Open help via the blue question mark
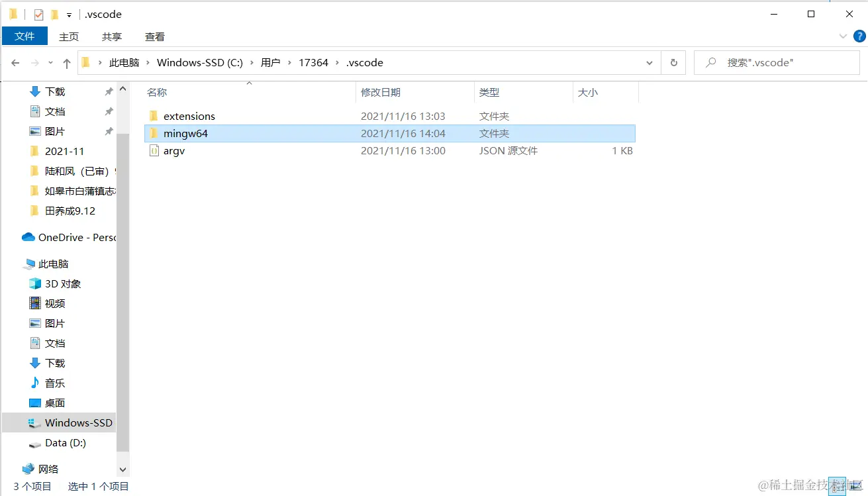Image resolution: width=868 pixels, height=496 pixels. pos(859,36)
